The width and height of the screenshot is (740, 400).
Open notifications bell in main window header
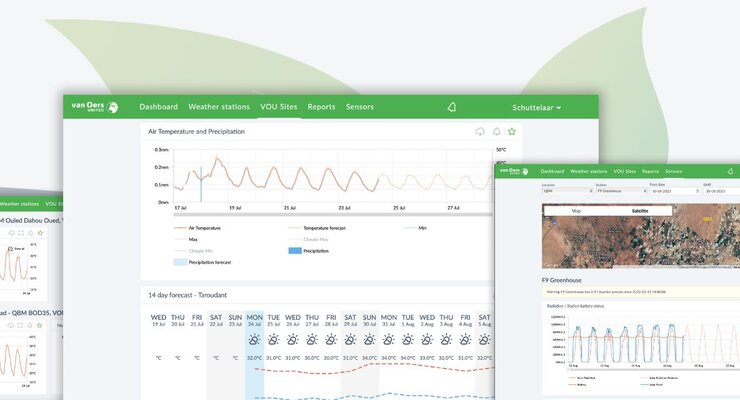click(x=452, y=107)
